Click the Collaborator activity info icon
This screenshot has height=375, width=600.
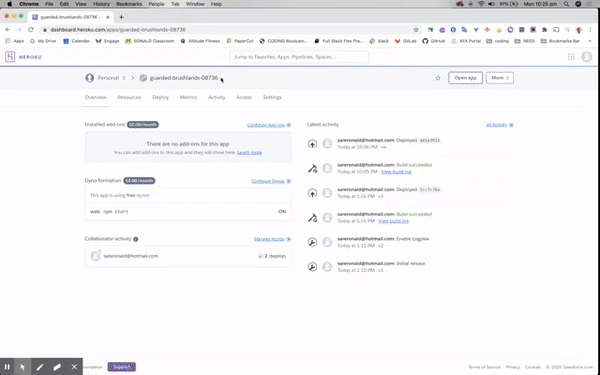[135, 239]
